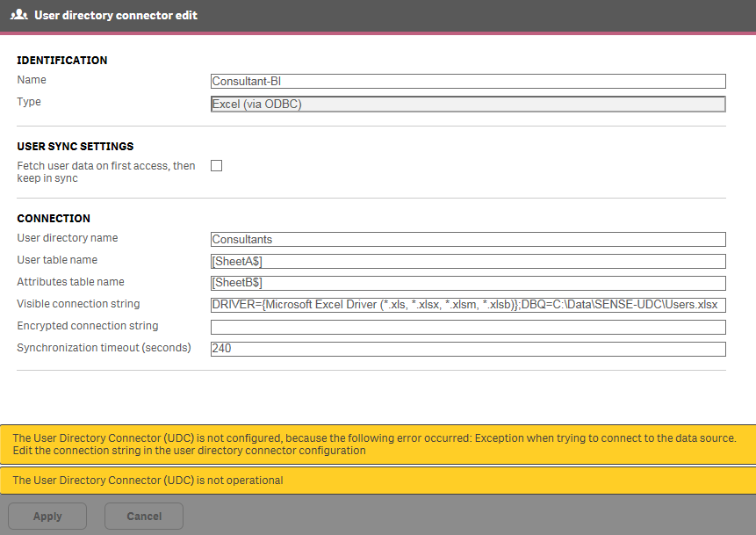Screen dimensions: 756x535
Task: Click the "Synchronization timeout (seconds)" label text
Action: (104, 348)
